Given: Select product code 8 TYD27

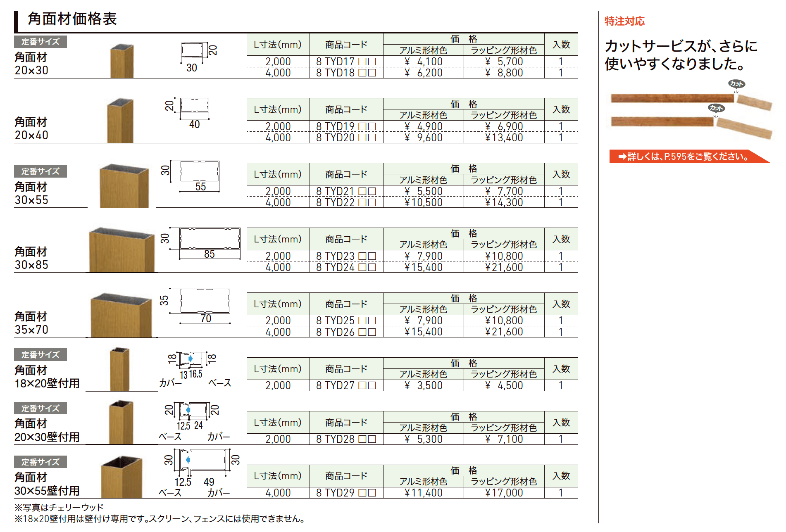Looking at the screenshot, I should pos(346,385).
